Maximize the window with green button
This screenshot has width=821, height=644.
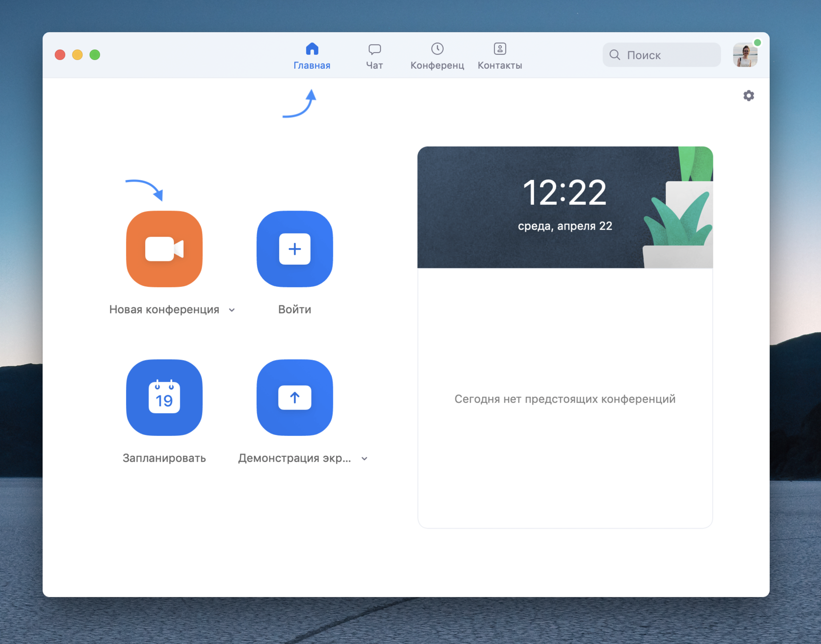point(95,55)
